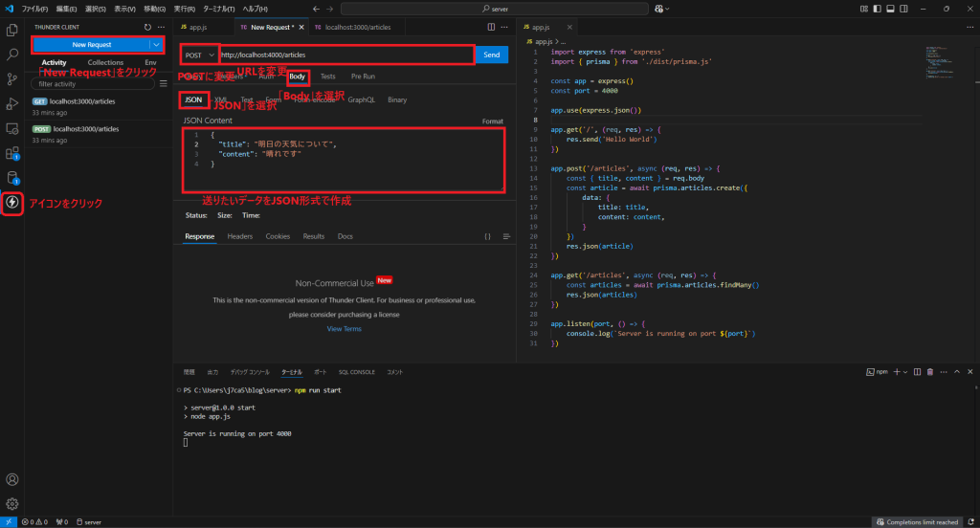Delete the terminal with the trash icon
Viewport: 980px width, 528px height.
930,371
